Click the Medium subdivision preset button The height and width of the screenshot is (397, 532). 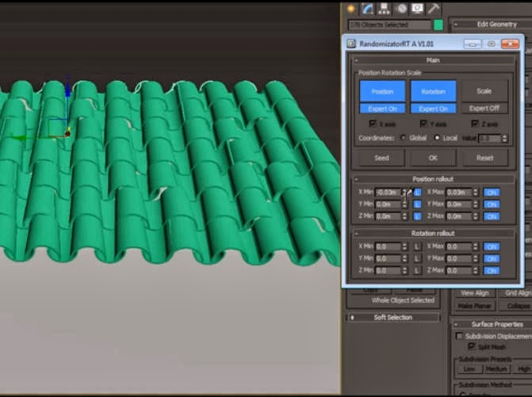click(x=496, y=368)
